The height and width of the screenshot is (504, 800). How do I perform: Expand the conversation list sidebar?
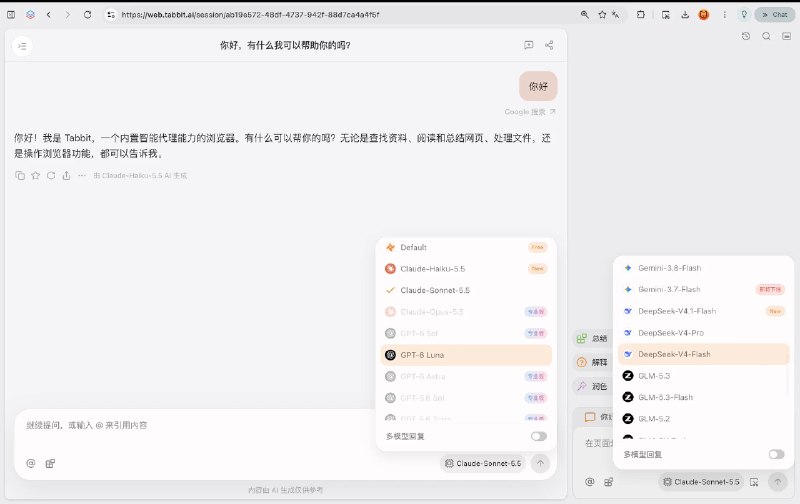click(x=22, y=46)
